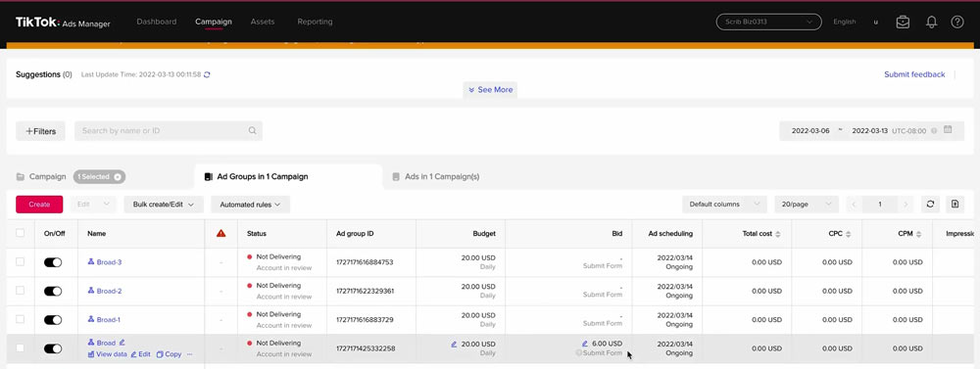980x369 pixels.
Task: Clear the 1 Selected campaign filter
Action: point(118,177)
